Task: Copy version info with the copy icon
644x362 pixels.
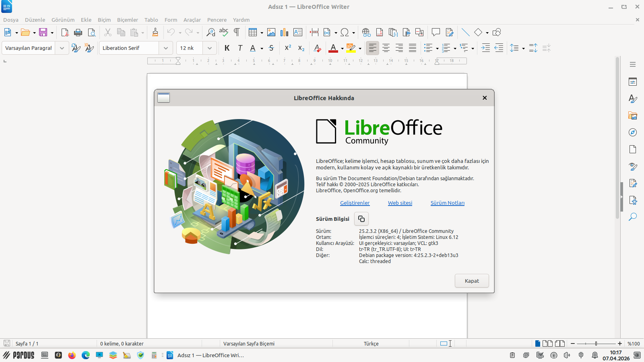Action: pos(361,219)
